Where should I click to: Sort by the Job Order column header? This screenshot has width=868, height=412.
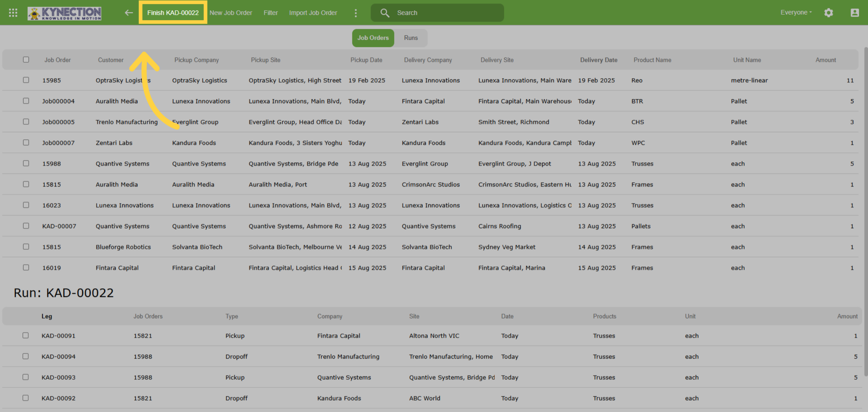(58, 60)
